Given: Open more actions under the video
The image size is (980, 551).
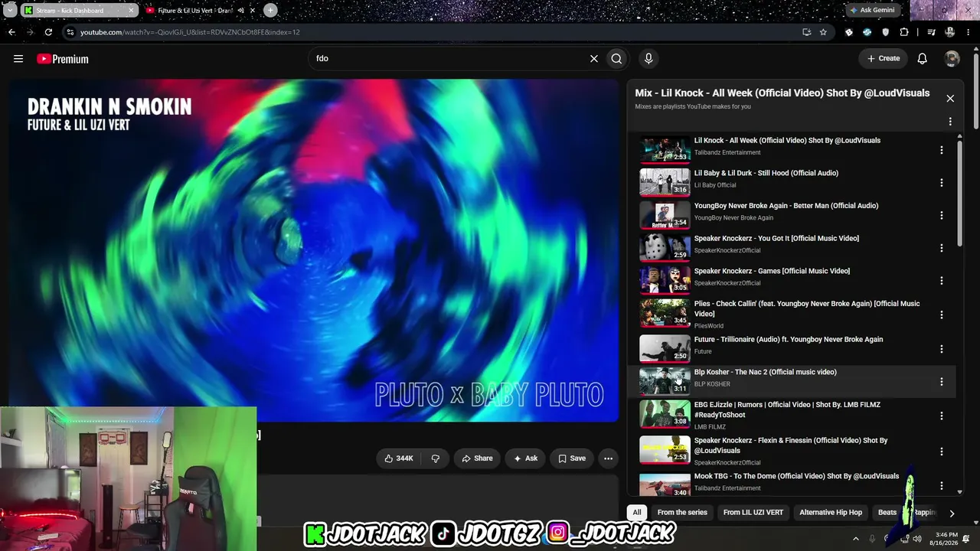Looking at the screenshot, I should coord(608,458).
